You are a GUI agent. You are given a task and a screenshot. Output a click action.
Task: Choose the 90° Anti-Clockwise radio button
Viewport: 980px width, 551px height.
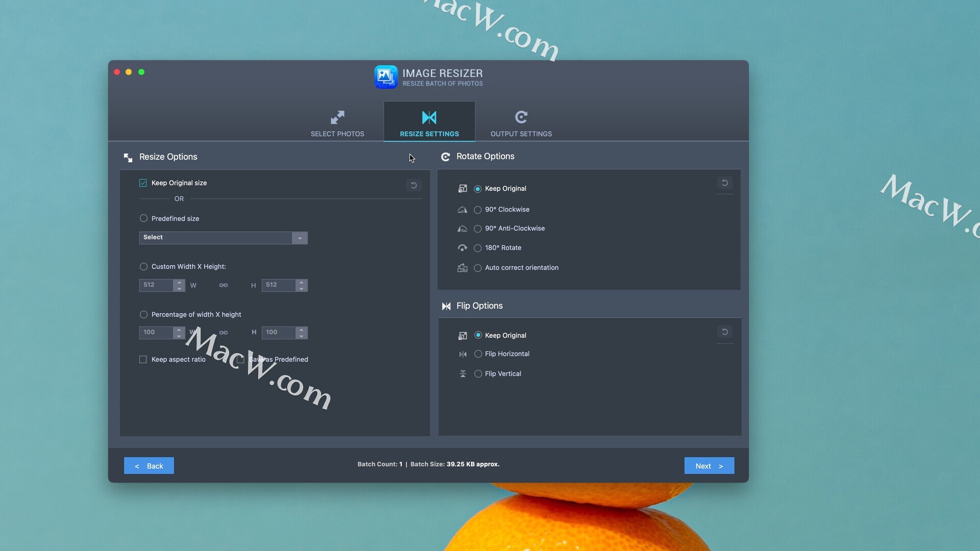click(478, 229)
